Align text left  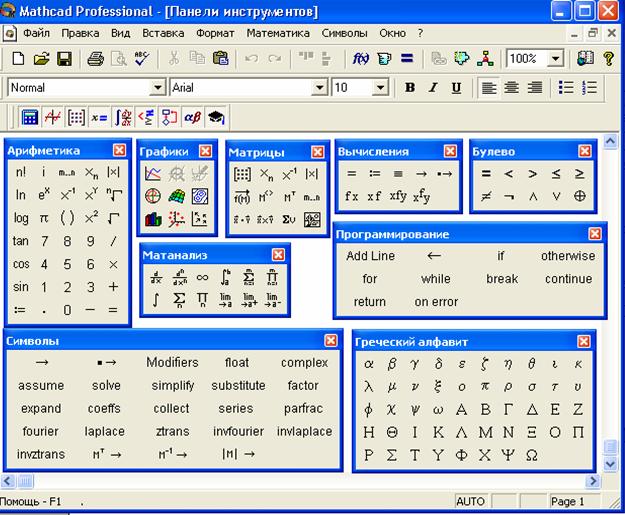point(489,88)
